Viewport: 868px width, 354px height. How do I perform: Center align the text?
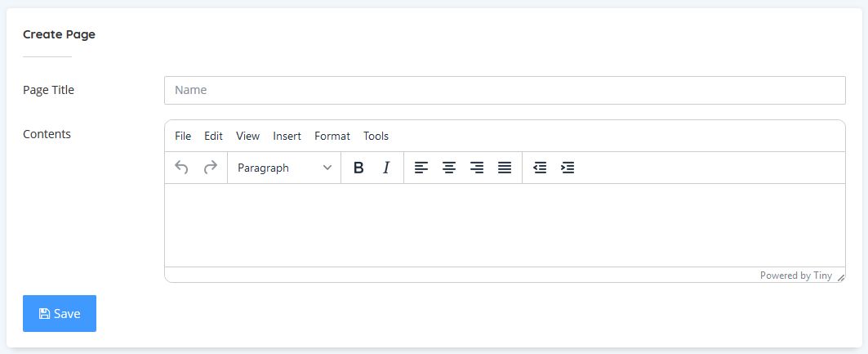pos(449,168)
